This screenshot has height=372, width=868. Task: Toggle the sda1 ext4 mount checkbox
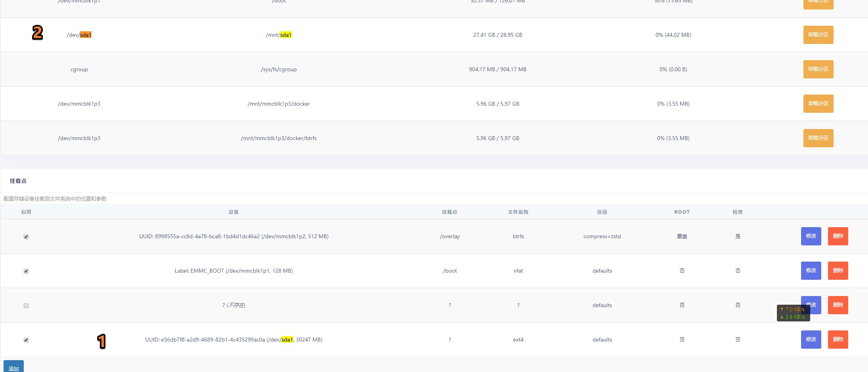(x=26, y=340)
